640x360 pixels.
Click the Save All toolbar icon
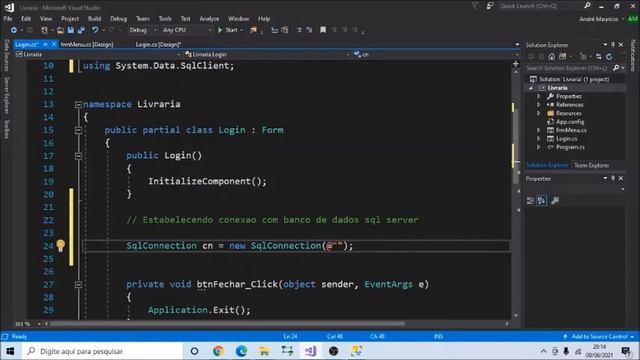[81, 30]
